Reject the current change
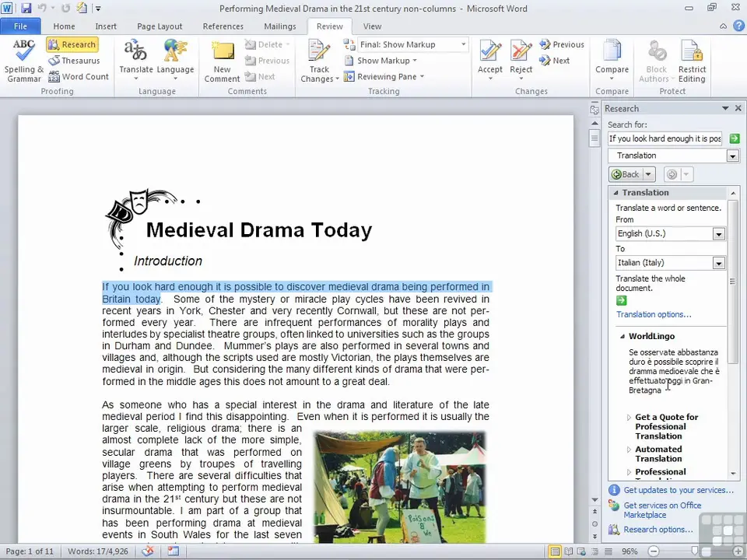 point(521,61)
